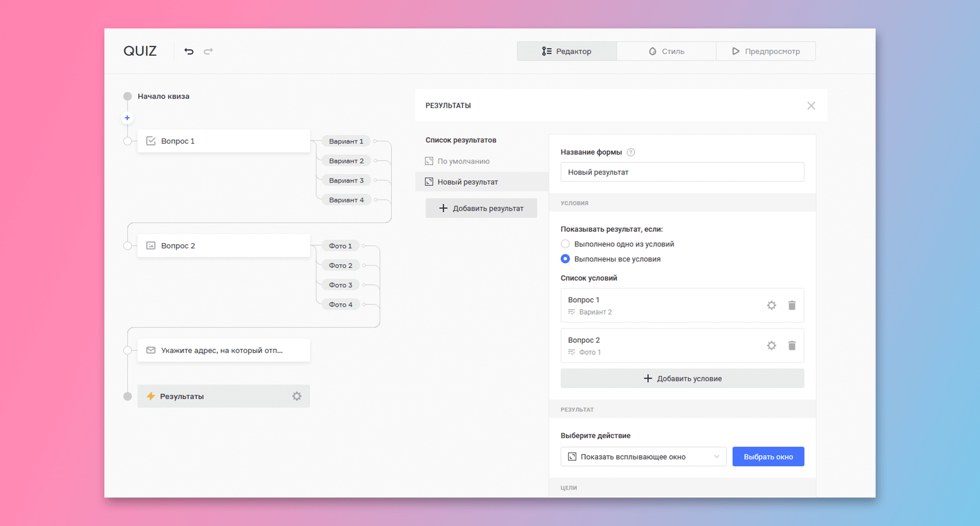The width and height of the screenshot is (980, 526).
Task: Select Выполнено одно из условий radio
Action: [x=565, y=244]
